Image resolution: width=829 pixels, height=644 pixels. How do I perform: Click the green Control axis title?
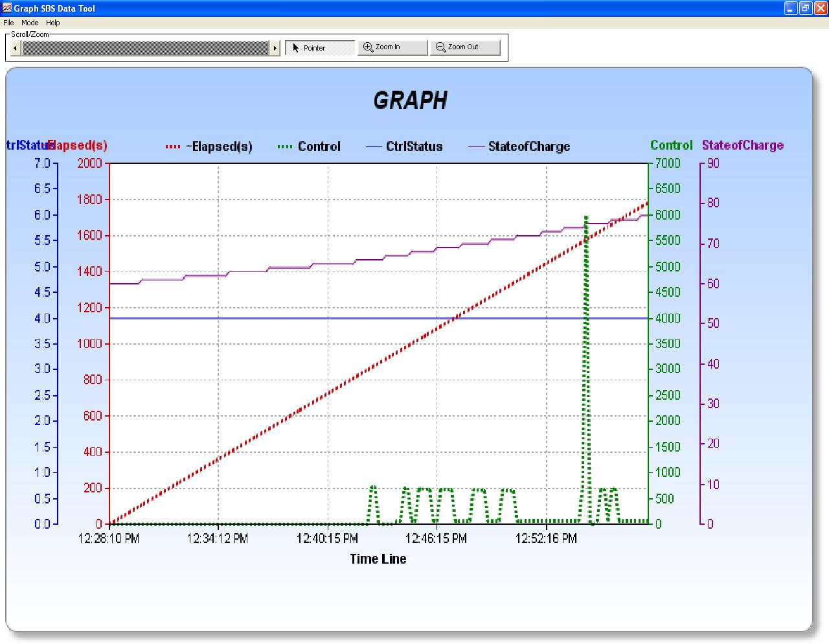tap(672, 146)
